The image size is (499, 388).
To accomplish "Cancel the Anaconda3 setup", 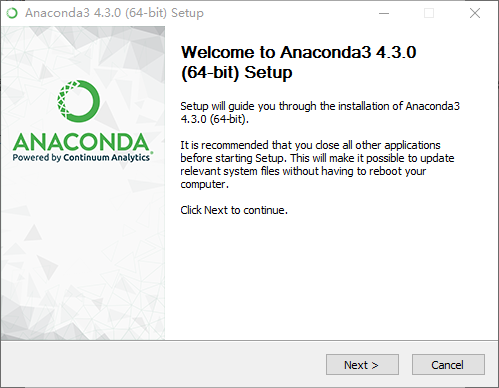I will pos(448,365).
